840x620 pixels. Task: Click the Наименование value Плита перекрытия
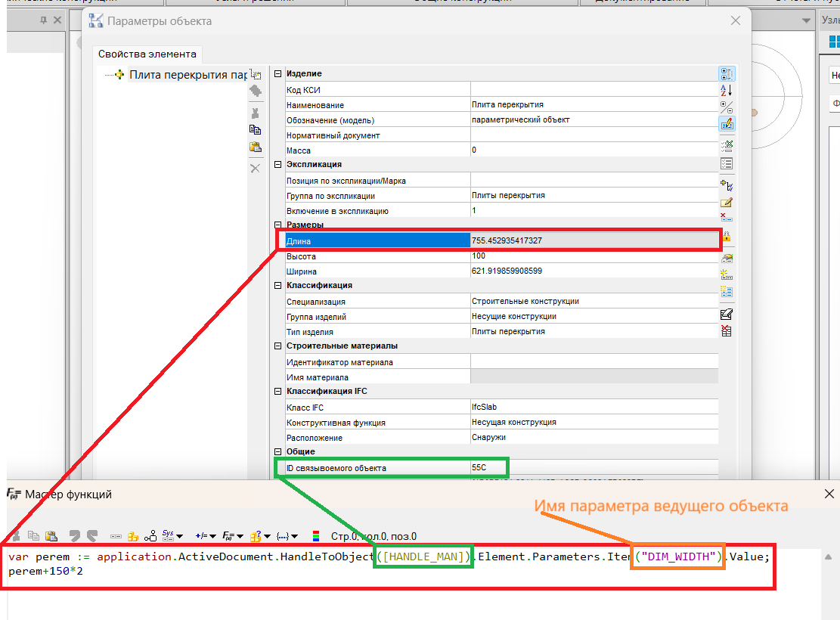point(594,104)
